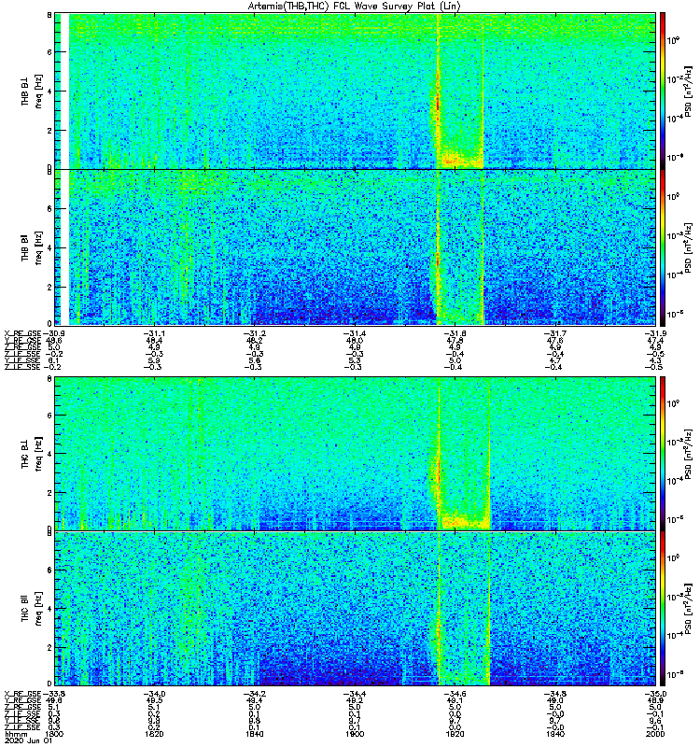Click the 1920 time tick label

(x=455, y=734)
